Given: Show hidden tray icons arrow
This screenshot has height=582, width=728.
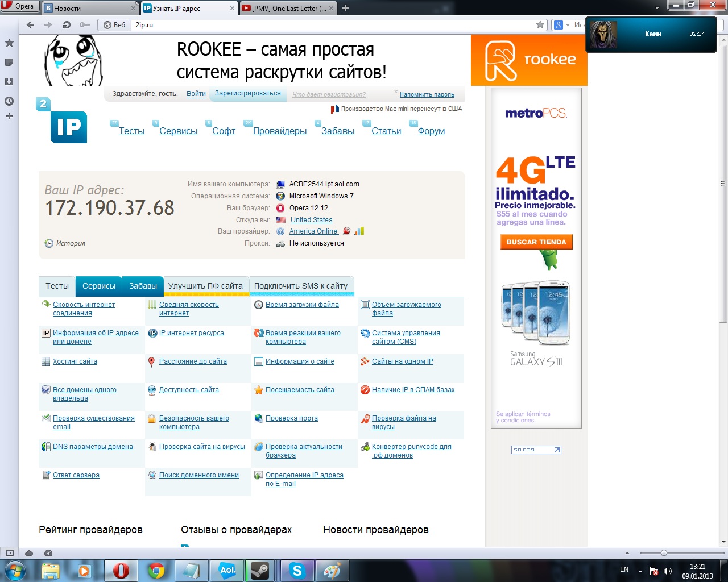Looking at the screenshot, I should click(640, 571).
